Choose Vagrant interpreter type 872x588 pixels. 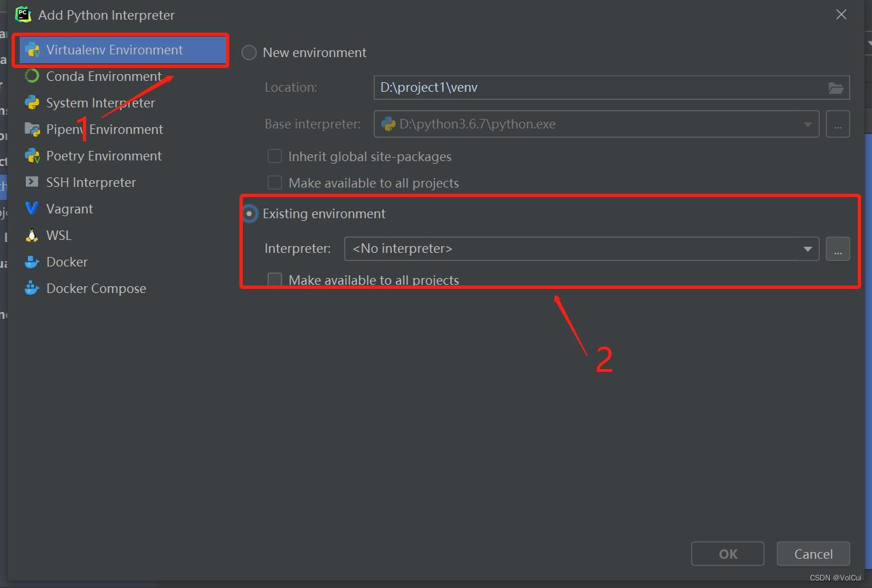(69, 209)
